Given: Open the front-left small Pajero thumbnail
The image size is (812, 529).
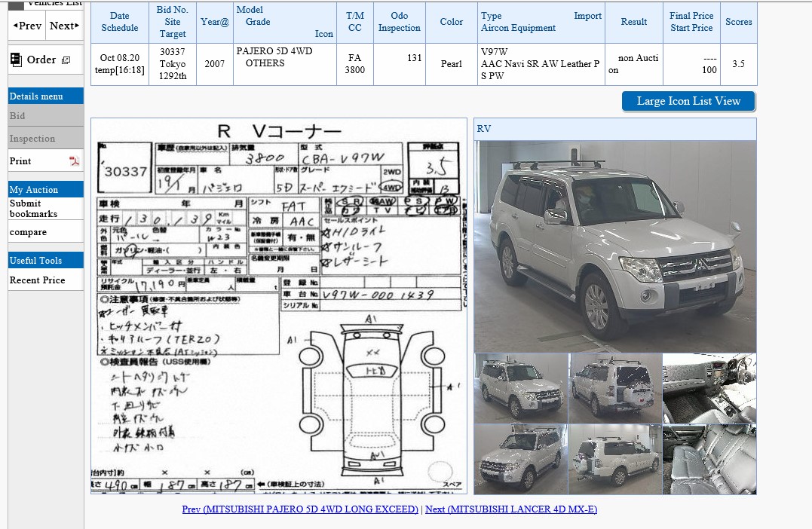Looking at the screenshot, I should 521,388.
